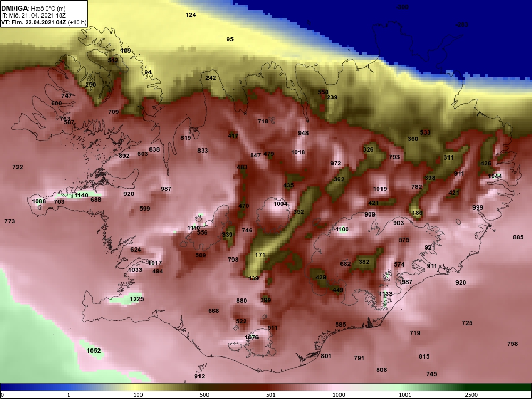The width and height of the screenshot is (532, 399).
Task: Select the map value 171
Action: pos(260,255)
